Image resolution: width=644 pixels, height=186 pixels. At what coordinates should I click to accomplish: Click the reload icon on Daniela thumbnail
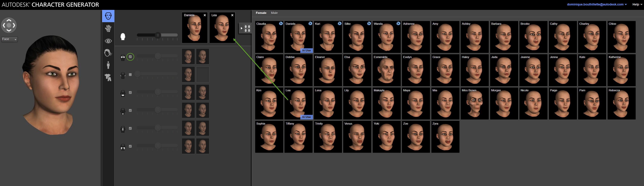tap(310, 24)
